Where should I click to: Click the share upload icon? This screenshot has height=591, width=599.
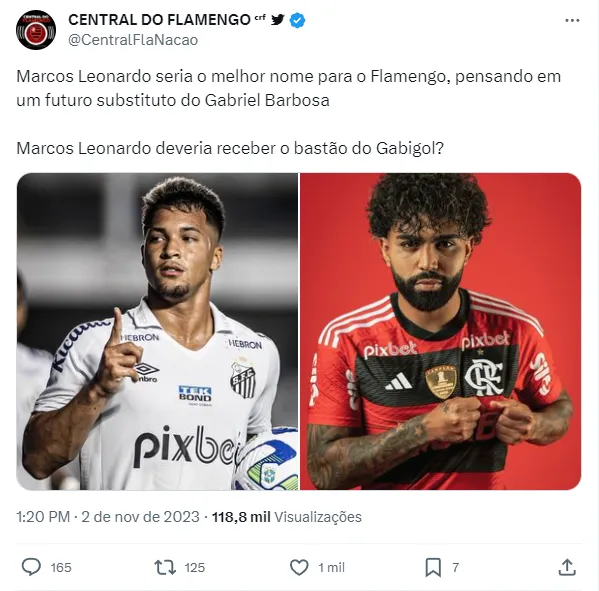pyautogui.click(x=567, y=567)
